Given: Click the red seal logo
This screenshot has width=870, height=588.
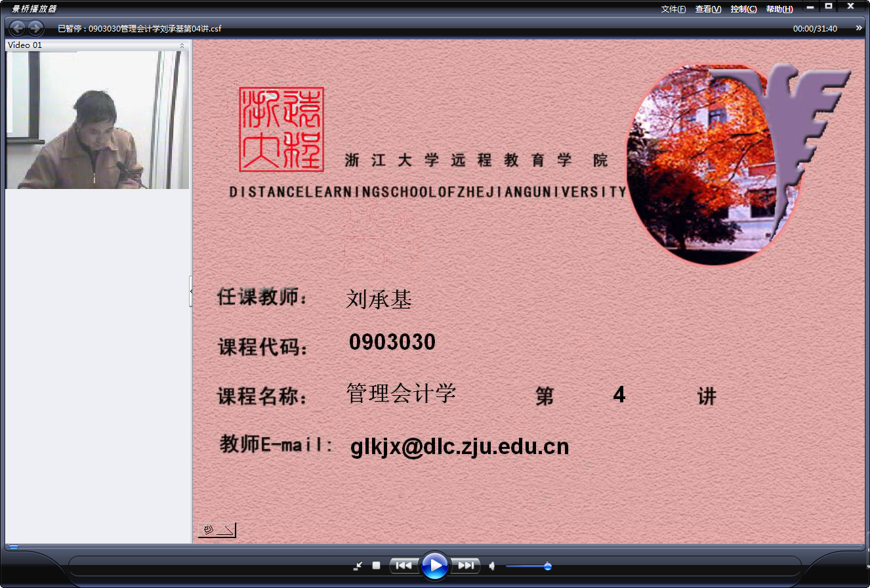Looking at the screenshot, I should point(281,129).
